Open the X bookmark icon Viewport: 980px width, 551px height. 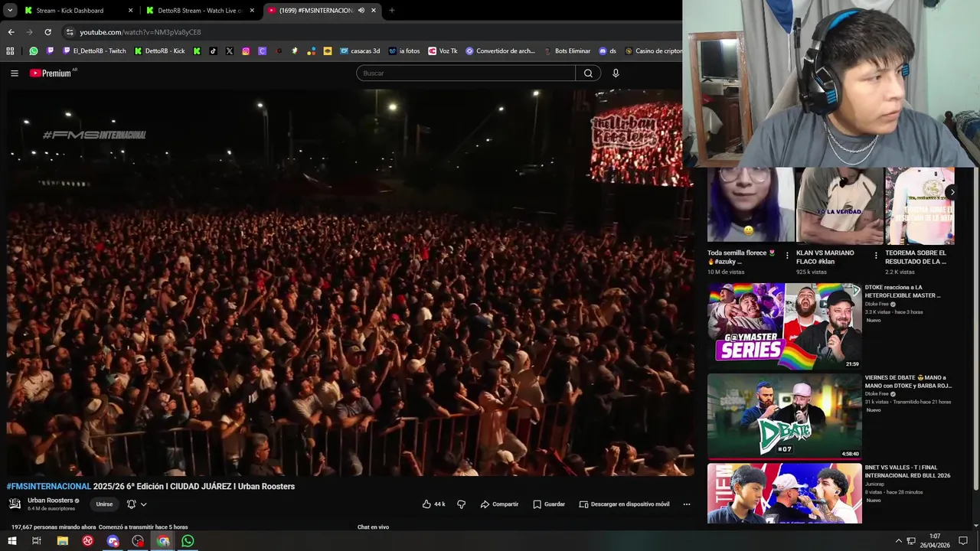click(x=229, y=51)
